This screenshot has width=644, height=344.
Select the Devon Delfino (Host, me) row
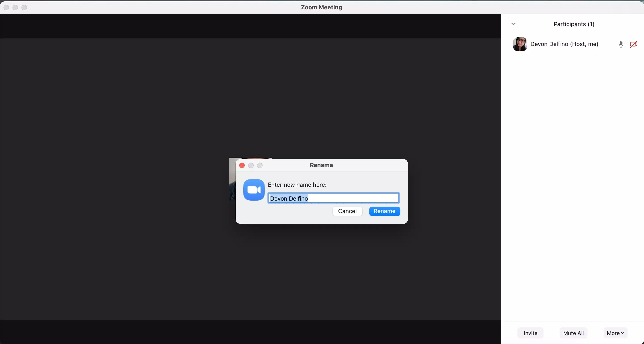tap(564, 44)
